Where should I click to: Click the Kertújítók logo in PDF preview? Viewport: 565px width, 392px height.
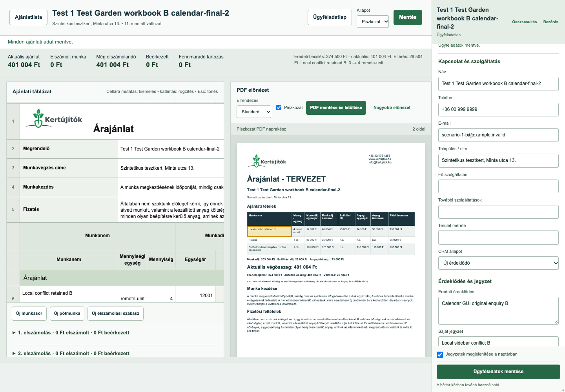click(x=267, y=161)
